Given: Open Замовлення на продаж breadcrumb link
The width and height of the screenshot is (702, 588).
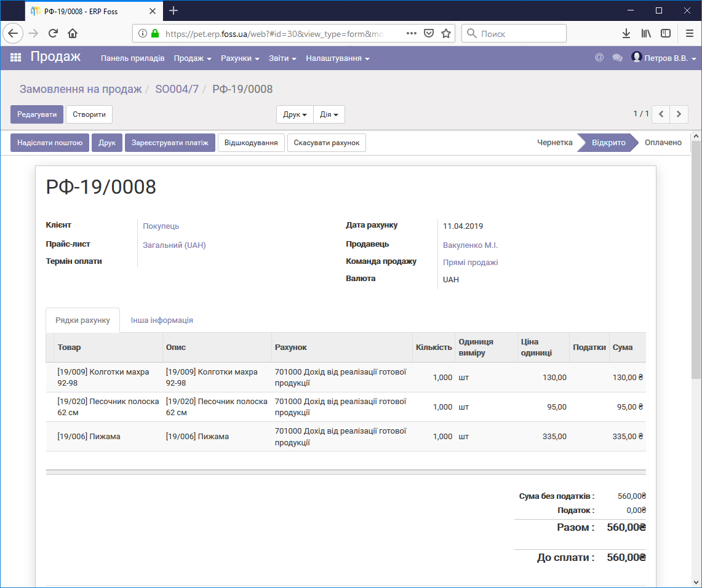Looking at the screenshot, I should [81, 89].
